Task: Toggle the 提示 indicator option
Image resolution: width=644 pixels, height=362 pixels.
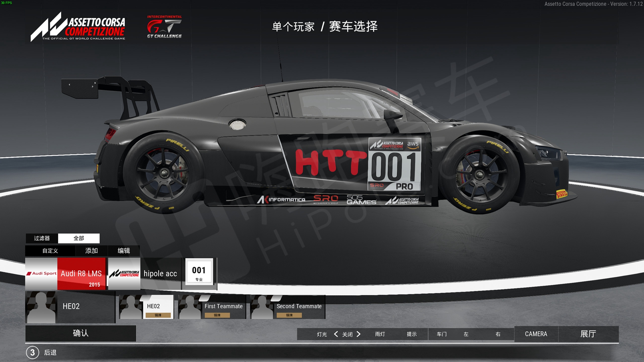Action: tap(412, 334)
